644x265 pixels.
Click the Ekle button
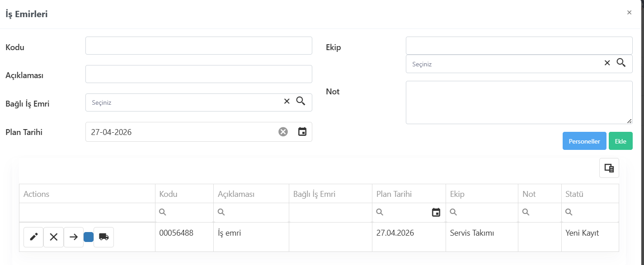pos(620,141)
